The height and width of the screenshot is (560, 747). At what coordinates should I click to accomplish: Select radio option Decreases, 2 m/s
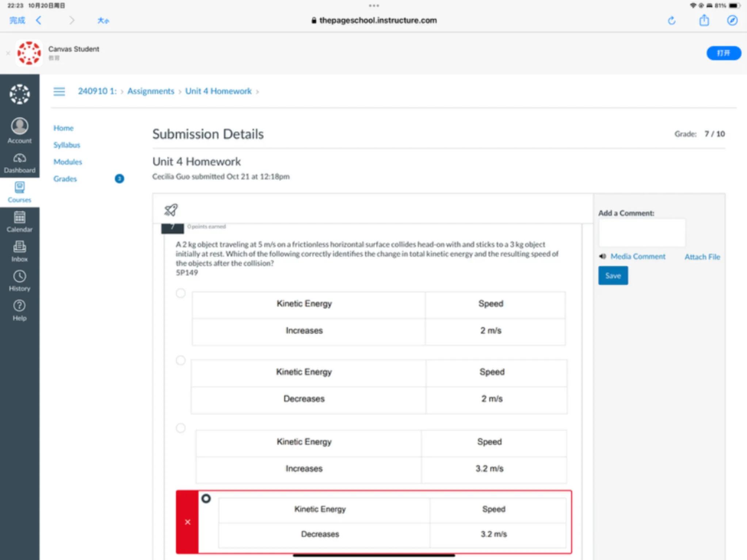pos(180,360)
